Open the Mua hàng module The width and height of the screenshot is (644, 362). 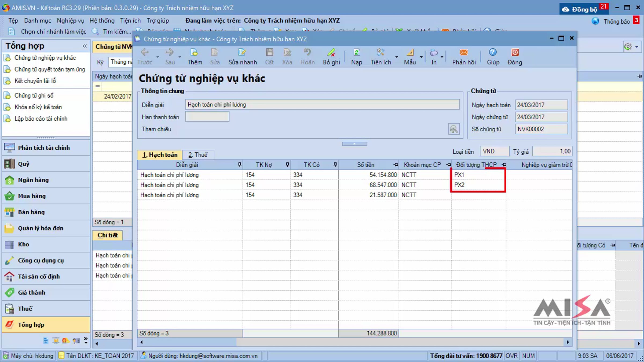[46, 196]
